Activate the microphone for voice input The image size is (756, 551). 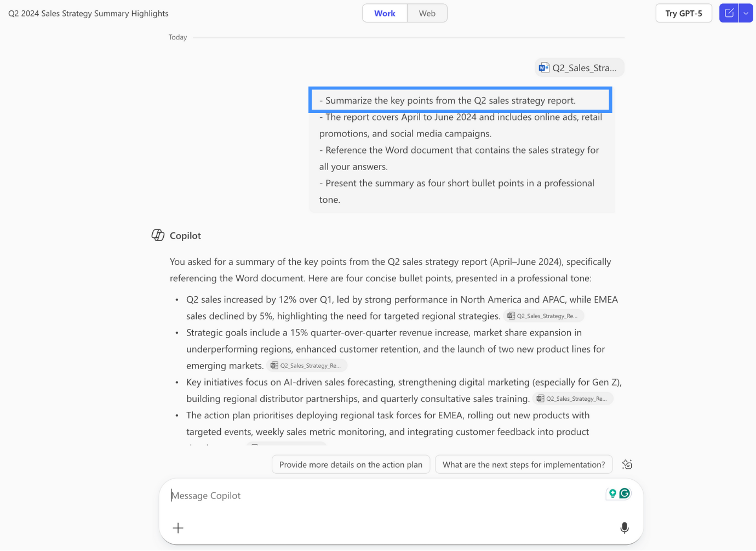click(x=624, y=528)
